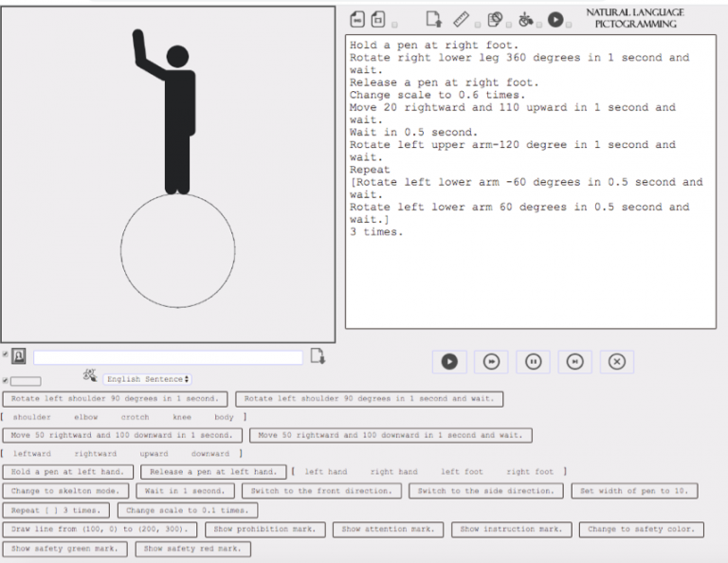This screenshot has width=728, height=563.
Task: Select the 'upward' direction word
Action: click(x=154, y=454)
